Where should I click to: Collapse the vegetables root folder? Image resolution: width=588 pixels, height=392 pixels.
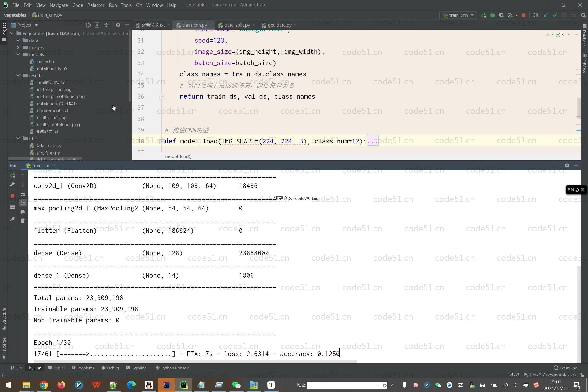11,33
